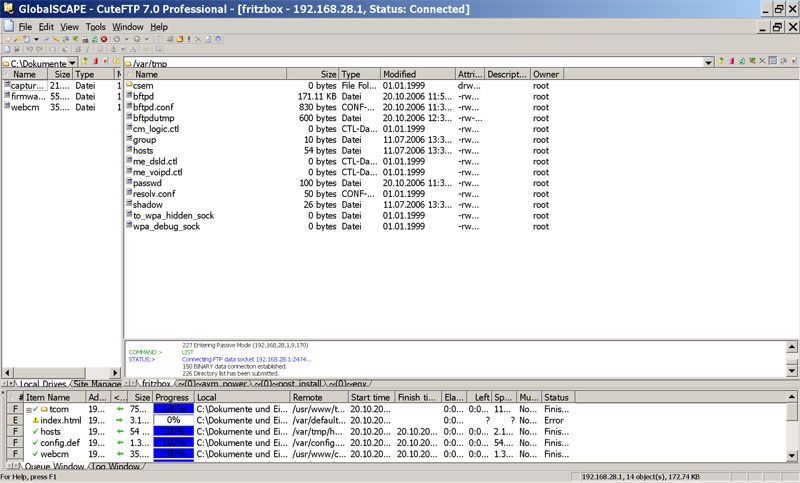800x483 pixels.
Task: Open the Upload icon dropdown arrow
Action: tap(147, 39)
